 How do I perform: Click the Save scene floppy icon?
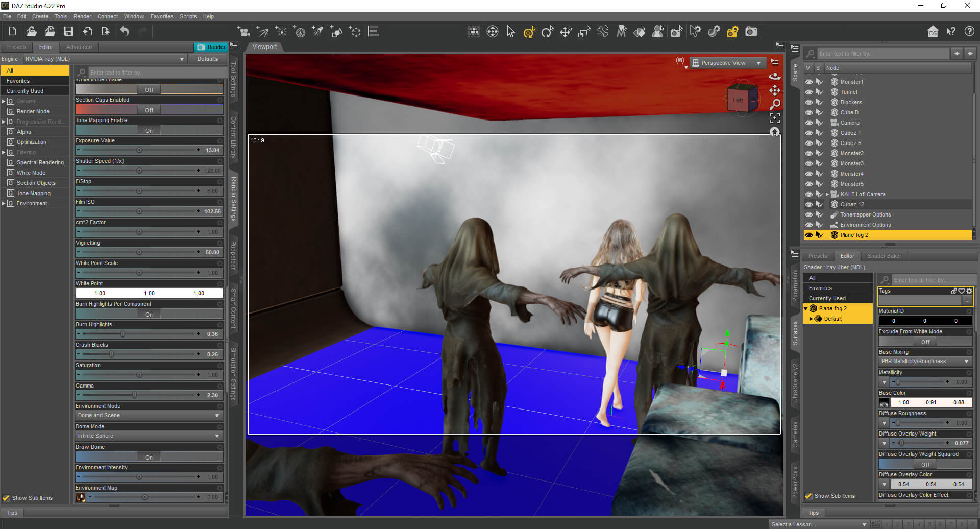point(68,32)
